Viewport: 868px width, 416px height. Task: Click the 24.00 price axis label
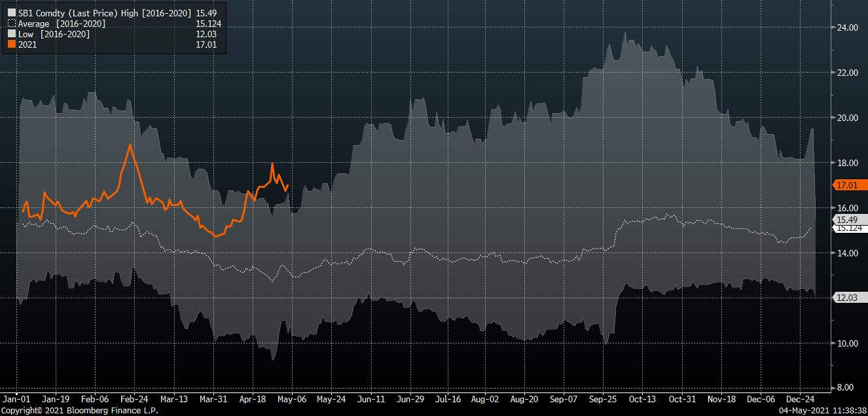(x=848, y=27)
